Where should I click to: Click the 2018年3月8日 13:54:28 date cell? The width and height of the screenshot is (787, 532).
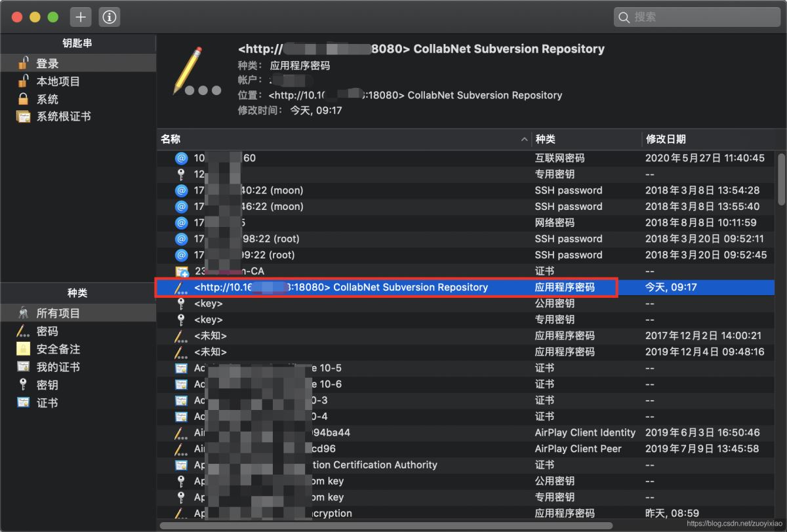click(x=702, y=190)
